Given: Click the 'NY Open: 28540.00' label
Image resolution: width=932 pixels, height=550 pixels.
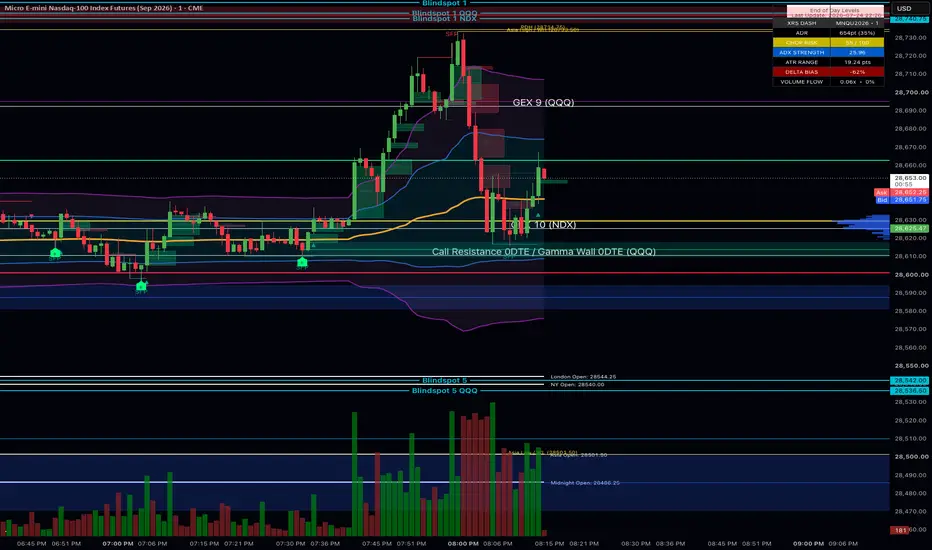Looking at the screenshot, I should coord(577,385).
